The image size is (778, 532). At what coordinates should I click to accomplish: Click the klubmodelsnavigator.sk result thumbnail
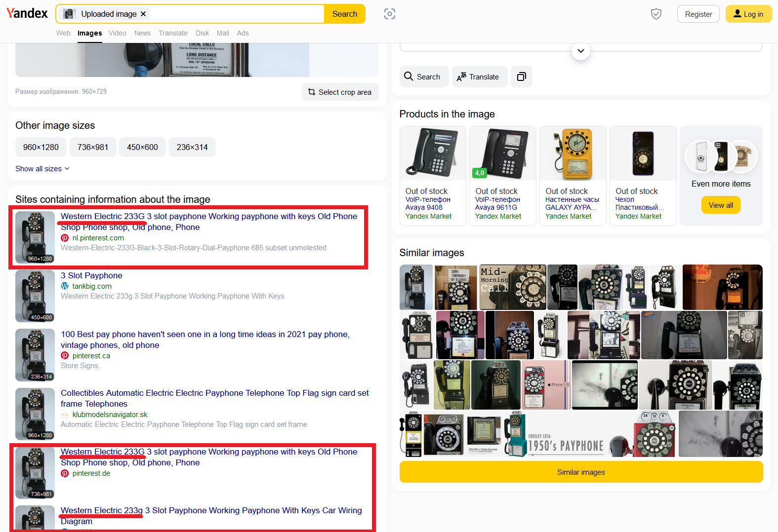35,414
